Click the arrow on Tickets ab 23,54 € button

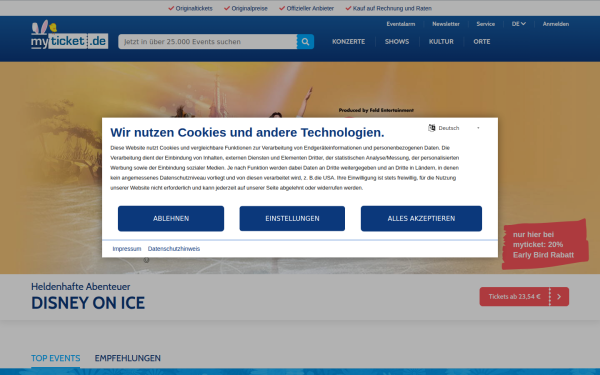(x=559, y=297)
